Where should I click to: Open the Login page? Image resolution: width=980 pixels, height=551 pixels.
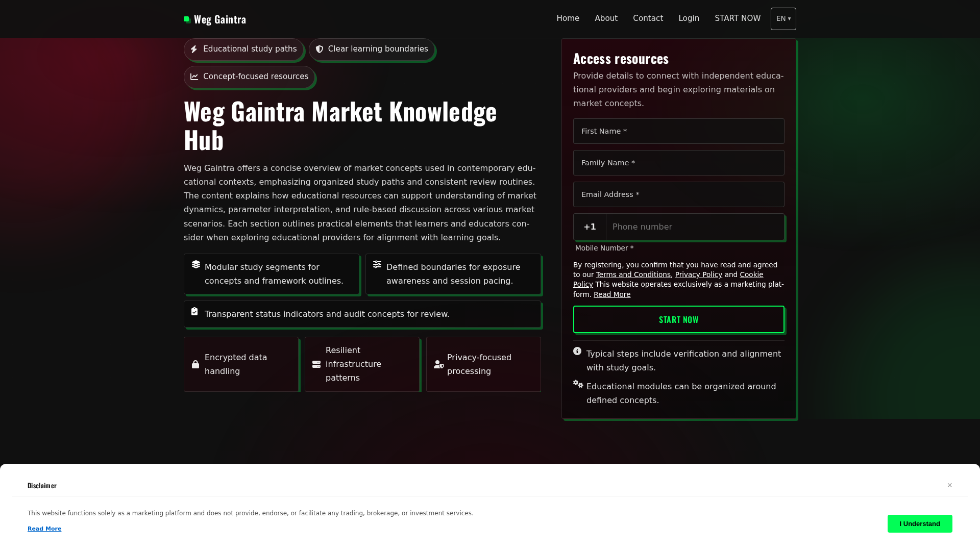[x=689, y=18]
